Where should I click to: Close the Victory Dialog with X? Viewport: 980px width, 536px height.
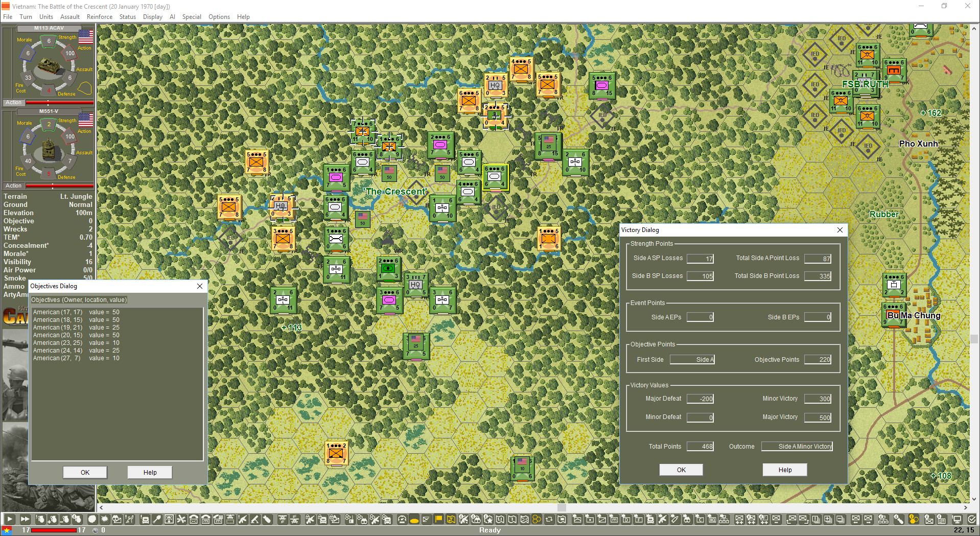click(x=840, y=230)
